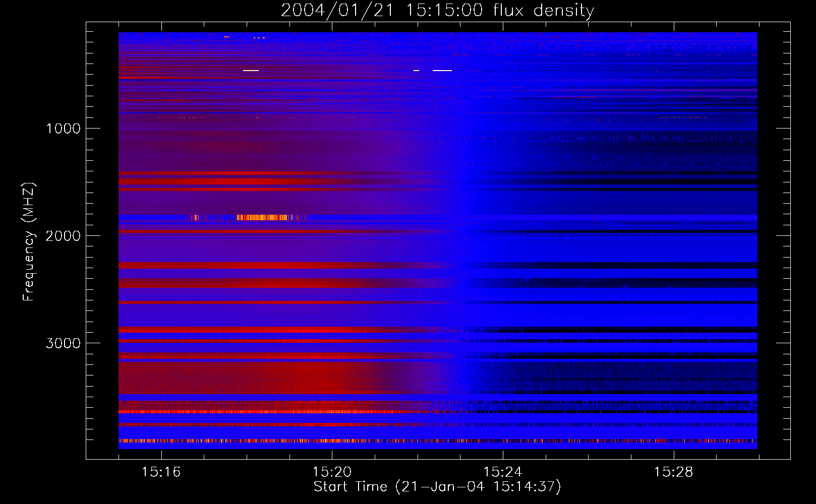Click the 1000 frequency tick label
The width and height of the screenshot is (816, 504).
[63, 129]
